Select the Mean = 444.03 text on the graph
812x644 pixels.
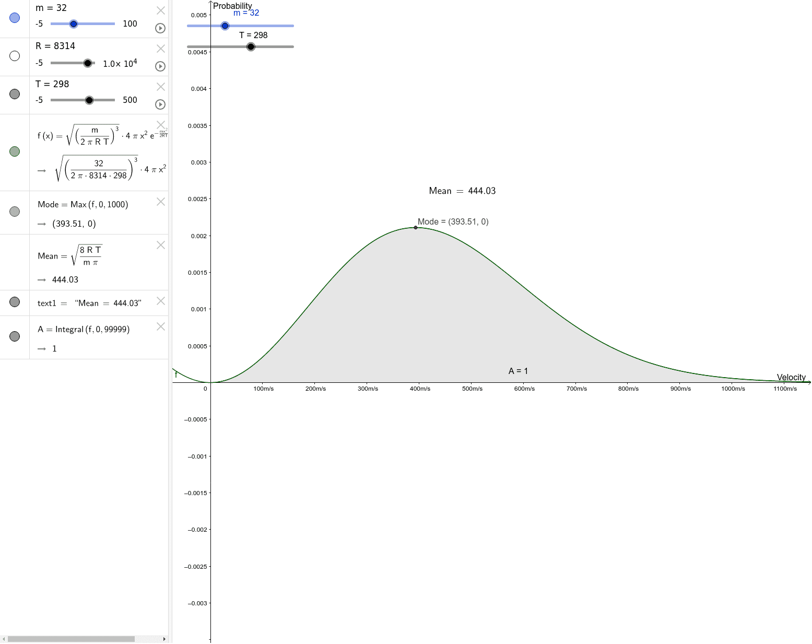click(462, 191)
